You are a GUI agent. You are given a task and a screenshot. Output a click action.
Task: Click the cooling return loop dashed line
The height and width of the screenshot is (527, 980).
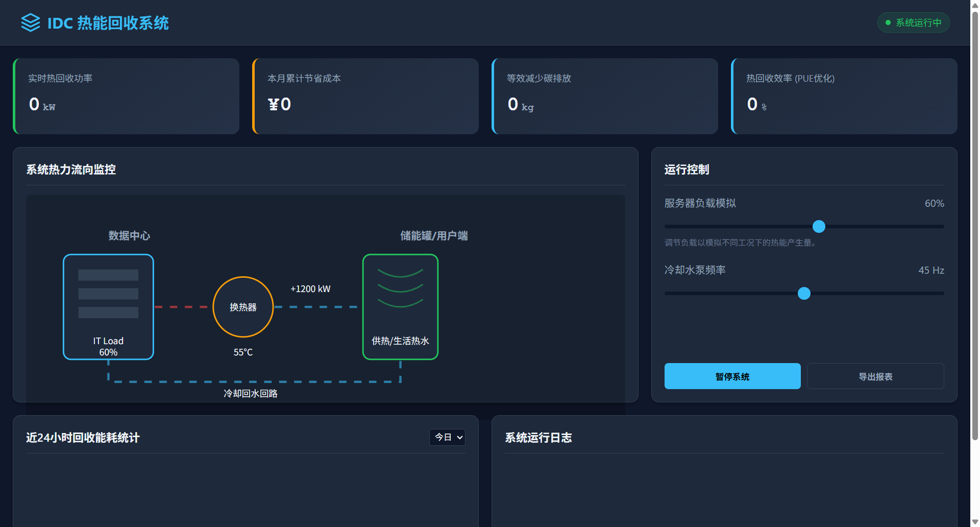254,381
